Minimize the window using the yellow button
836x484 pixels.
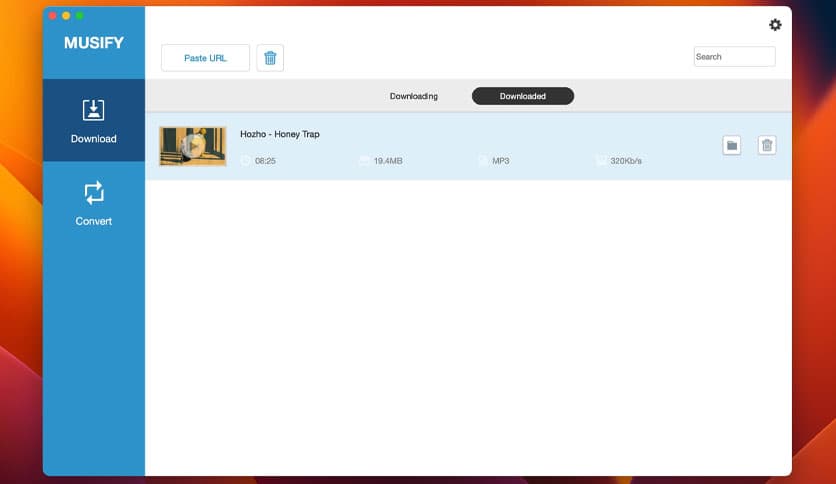[66, 16]
